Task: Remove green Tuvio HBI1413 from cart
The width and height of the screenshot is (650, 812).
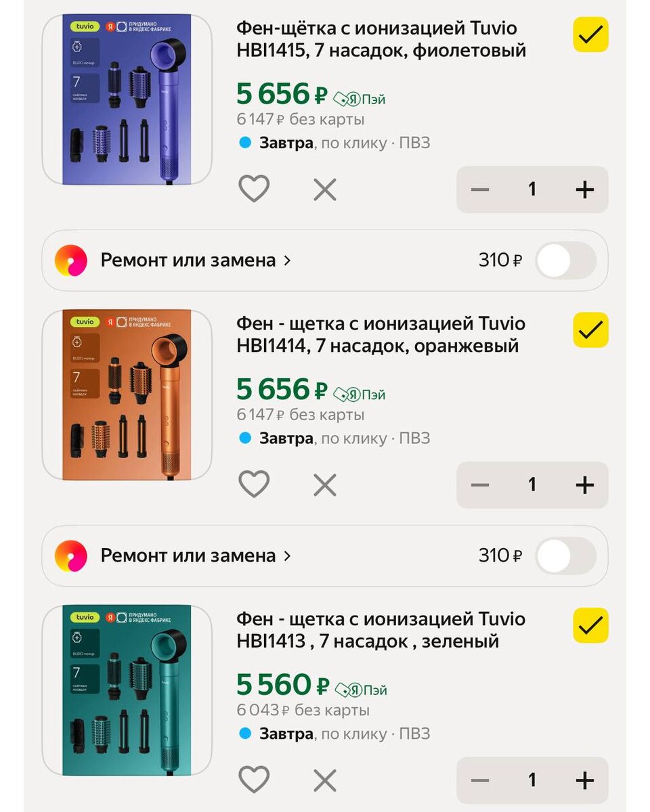Action: (325, 780)
